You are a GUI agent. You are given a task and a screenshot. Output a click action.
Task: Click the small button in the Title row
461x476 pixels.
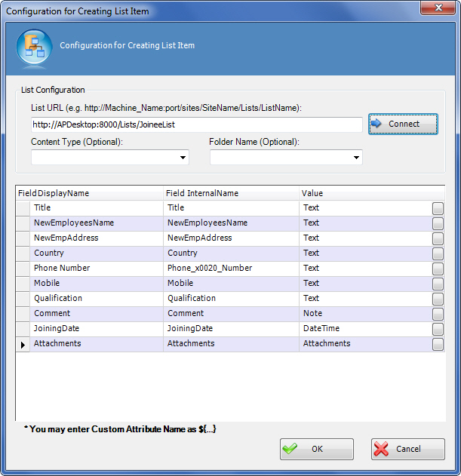tap(438, 208)
